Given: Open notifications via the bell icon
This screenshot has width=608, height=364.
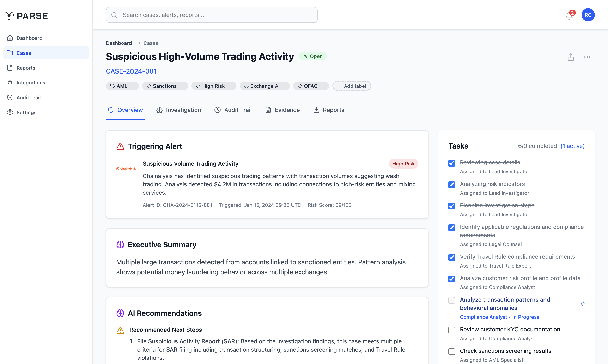Looking at the screenshot, I should (x=569, y=15).
